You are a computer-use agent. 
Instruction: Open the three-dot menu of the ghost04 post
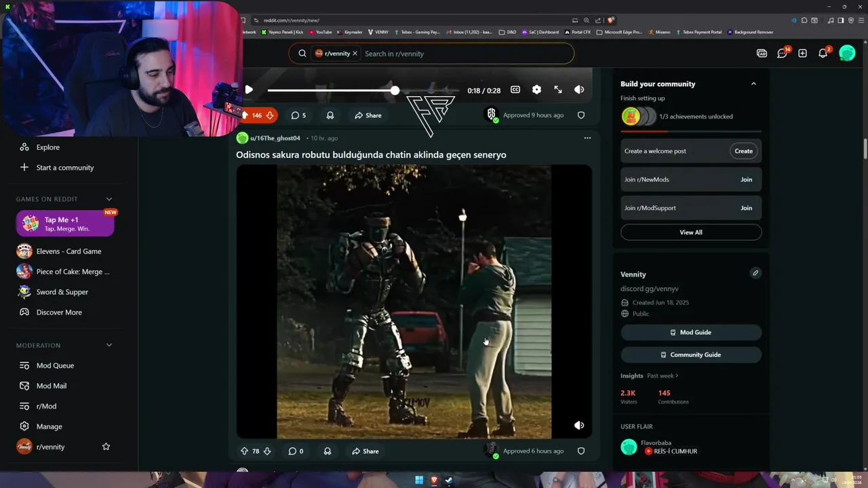[x=587, y=138]
